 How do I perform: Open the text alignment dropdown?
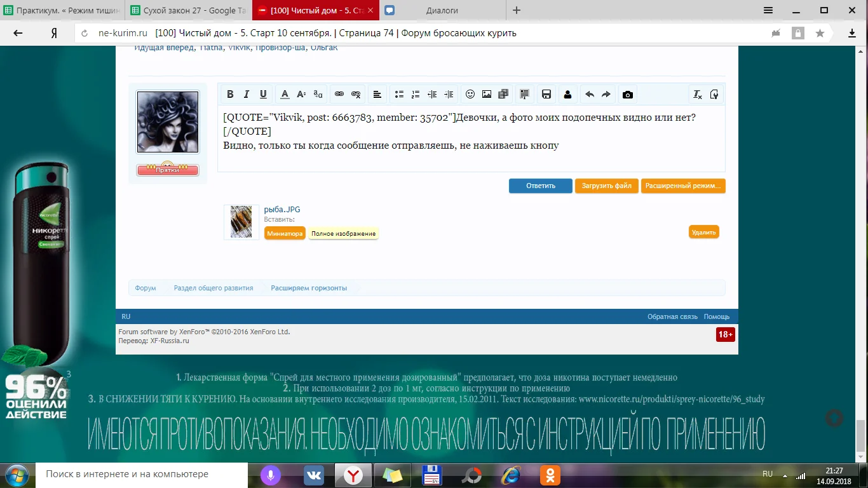[377, 95]
